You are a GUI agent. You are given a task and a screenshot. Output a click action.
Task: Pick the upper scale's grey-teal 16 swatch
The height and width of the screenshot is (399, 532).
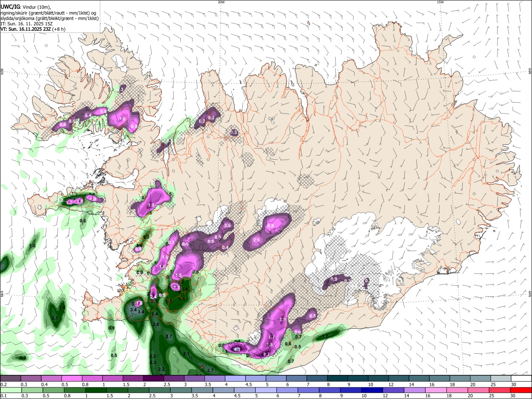(440, 379)
